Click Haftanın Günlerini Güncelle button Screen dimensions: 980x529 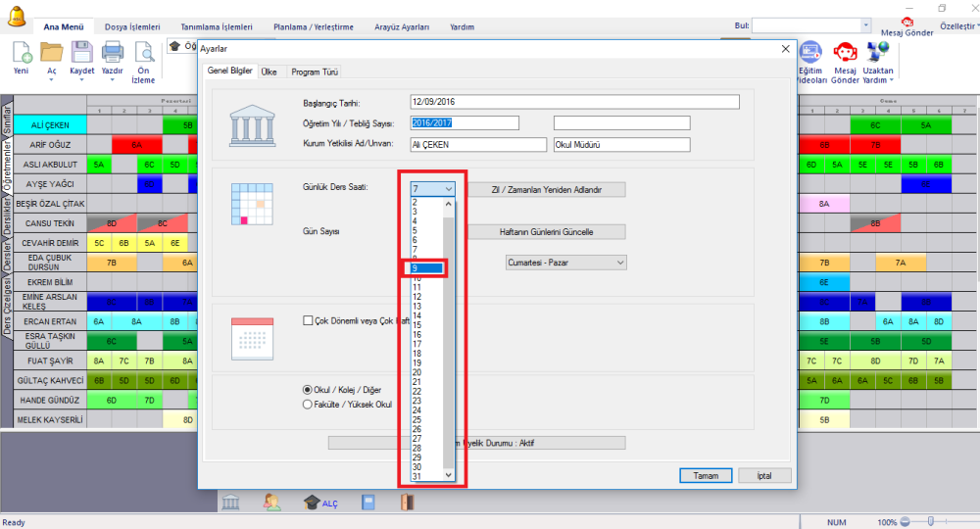coord(546,232)
